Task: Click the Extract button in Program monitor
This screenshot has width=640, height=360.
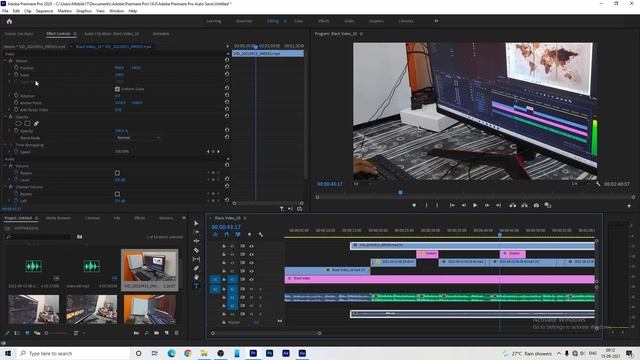Action: (524, 205)
